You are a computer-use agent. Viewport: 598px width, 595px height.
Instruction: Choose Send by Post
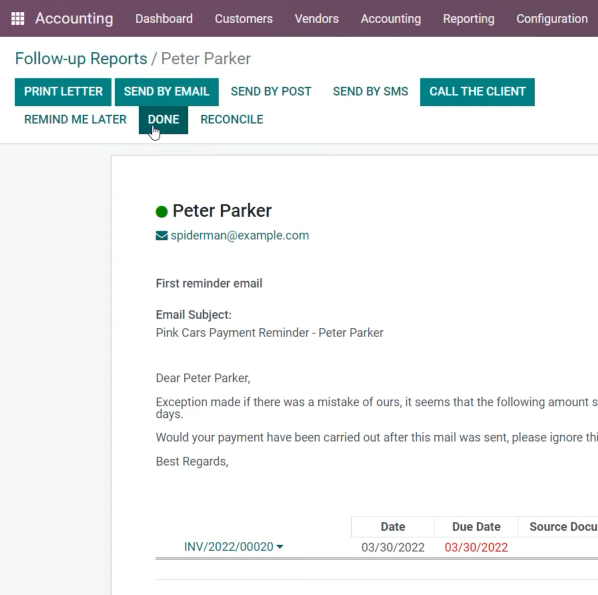pos(271,92)
